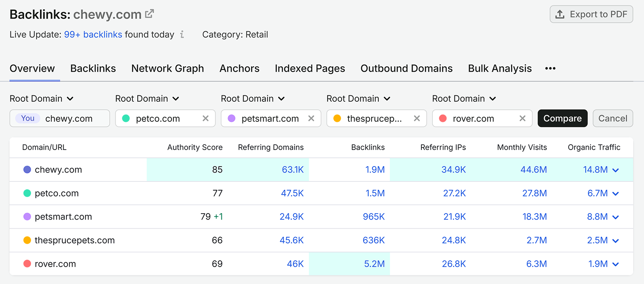Select thesprucepets.com row name
Image resolution: width=644 pixels, height=284 pixels.
tap(75, 240)
